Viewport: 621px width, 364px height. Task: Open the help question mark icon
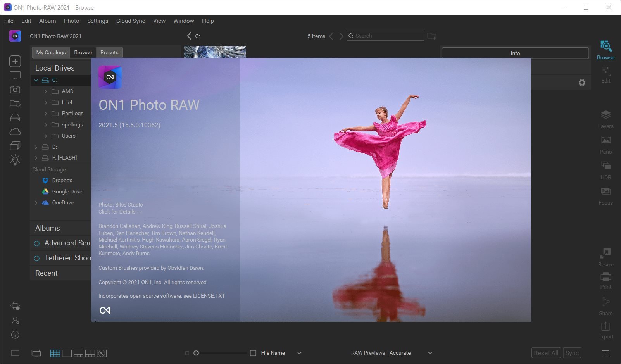click(15, 335)
